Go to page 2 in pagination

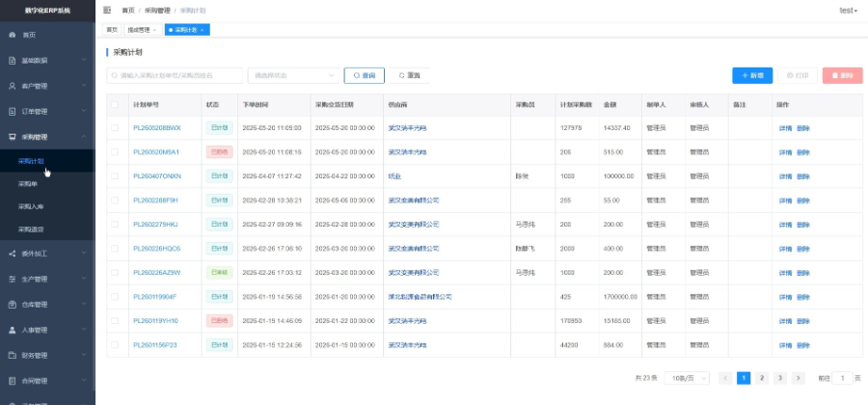762,378
